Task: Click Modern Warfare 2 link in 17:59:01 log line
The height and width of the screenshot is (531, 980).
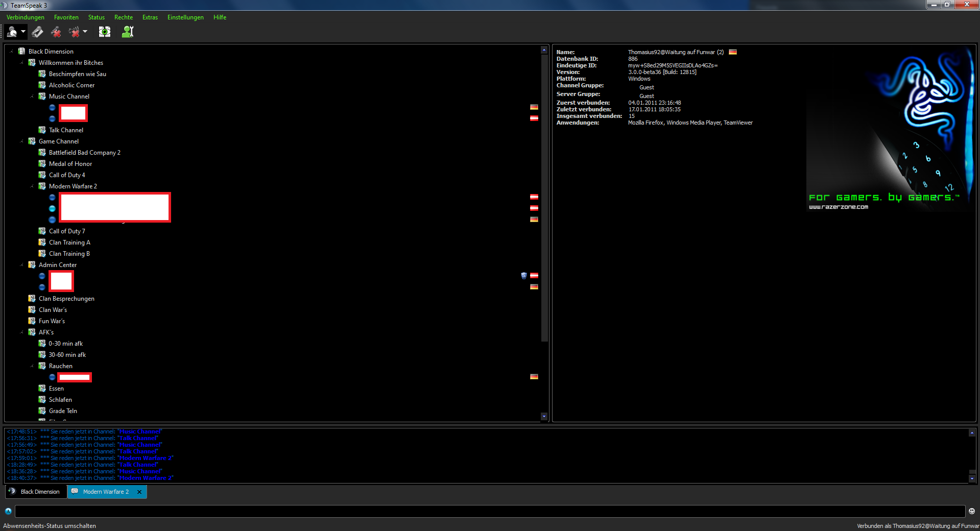Action: [x=146, y=458]
